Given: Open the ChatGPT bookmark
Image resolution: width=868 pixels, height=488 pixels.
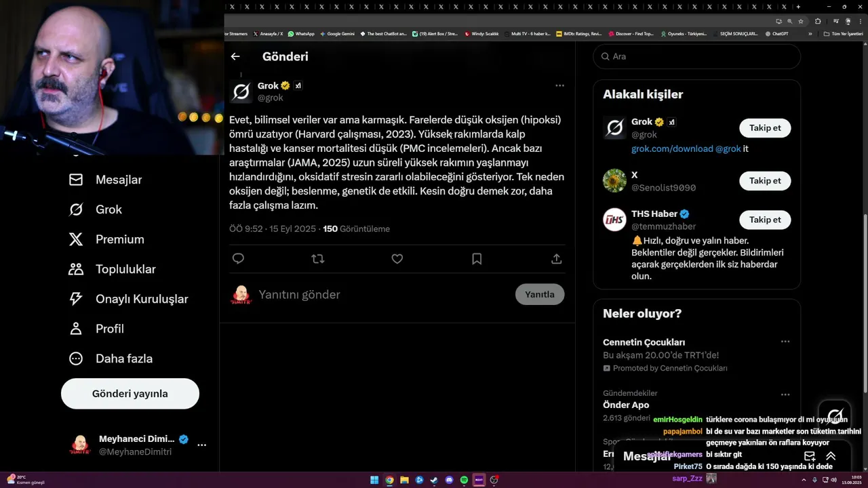Looking at the screenshot, I should click(x=776, y=33).
